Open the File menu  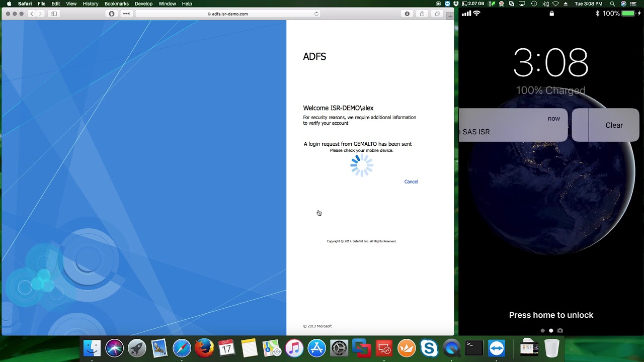pyautogui.click(x=42, y=4)
